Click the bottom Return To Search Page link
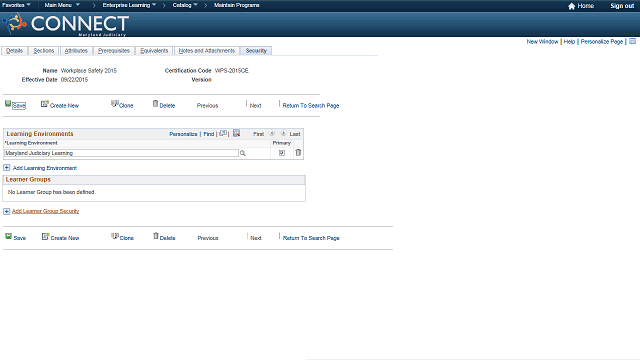The width and height of the screenshot is (640, 360). (x=311, y=238)
